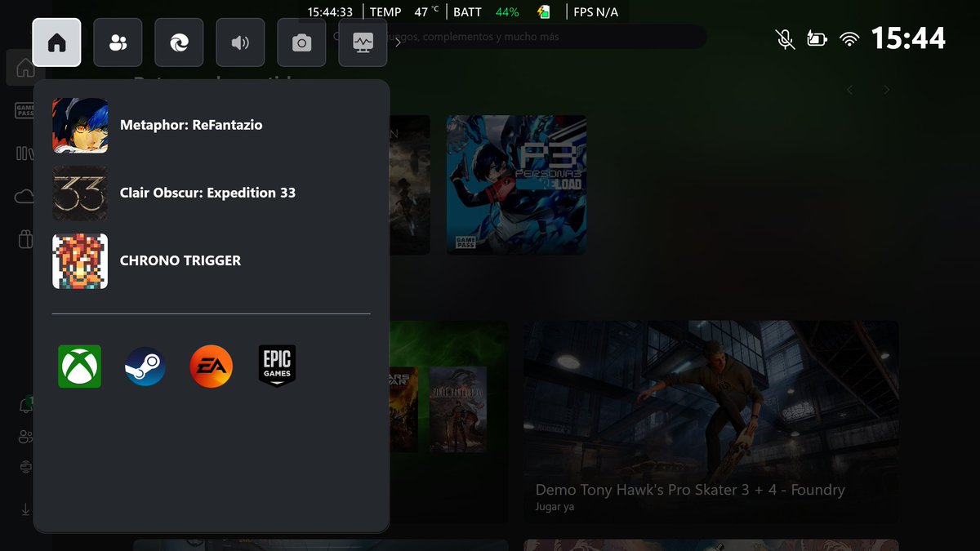Open the friends widget
Image resolution: width=980 pixels, height=551 pixels.
coord(118,42)
